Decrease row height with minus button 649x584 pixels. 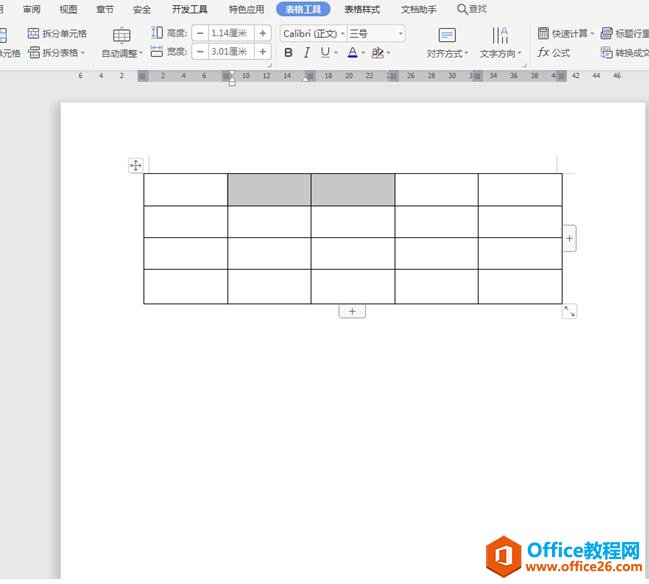(200, 33)
